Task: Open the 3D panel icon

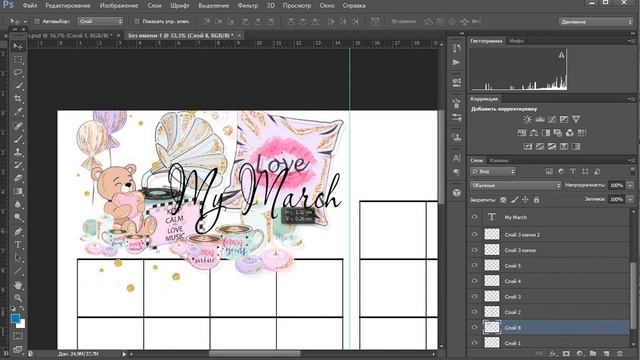Action: 457,192
